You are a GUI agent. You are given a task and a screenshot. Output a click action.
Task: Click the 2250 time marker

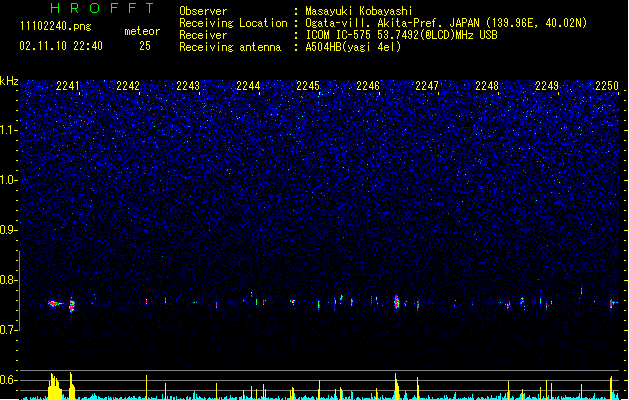click(x=607, y=86)
